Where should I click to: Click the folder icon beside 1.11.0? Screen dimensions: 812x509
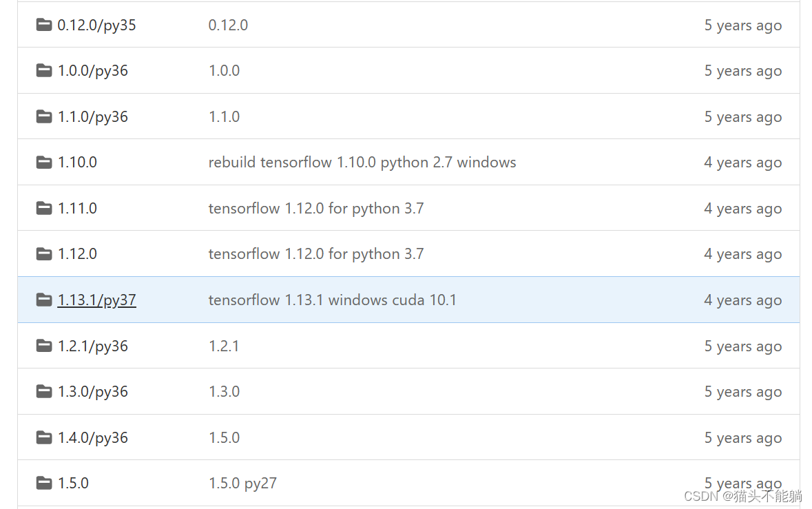pos(44,207)
